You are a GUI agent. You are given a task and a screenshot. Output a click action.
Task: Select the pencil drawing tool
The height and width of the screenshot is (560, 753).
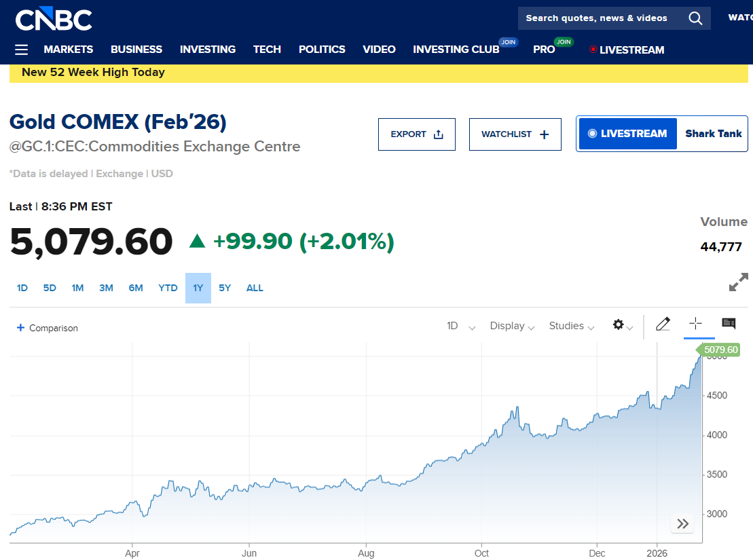coord(663,324)
